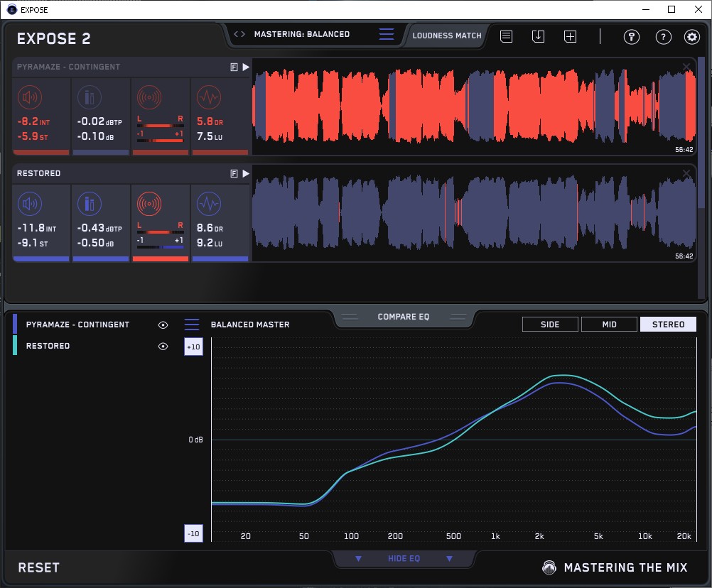Switch the EQ view to Side
The image size is (712, 588).
coord(550,325)
